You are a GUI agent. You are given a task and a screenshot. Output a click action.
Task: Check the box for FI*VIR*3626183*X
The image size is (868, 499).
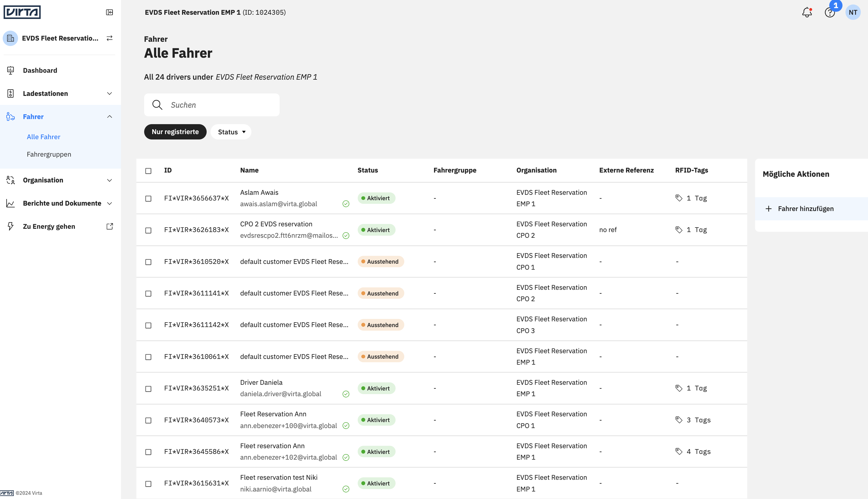point(148,230)
